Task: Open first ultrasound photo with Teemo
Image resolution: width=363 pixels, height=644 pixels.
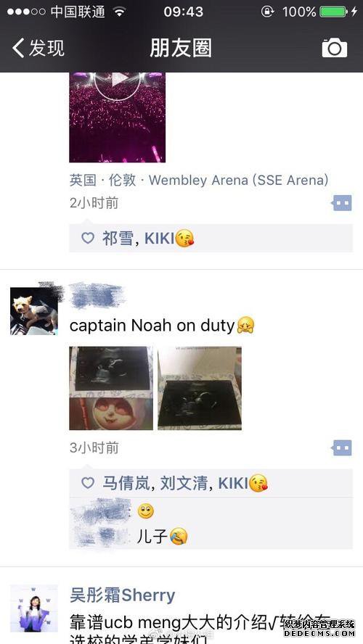Action: 111,388
